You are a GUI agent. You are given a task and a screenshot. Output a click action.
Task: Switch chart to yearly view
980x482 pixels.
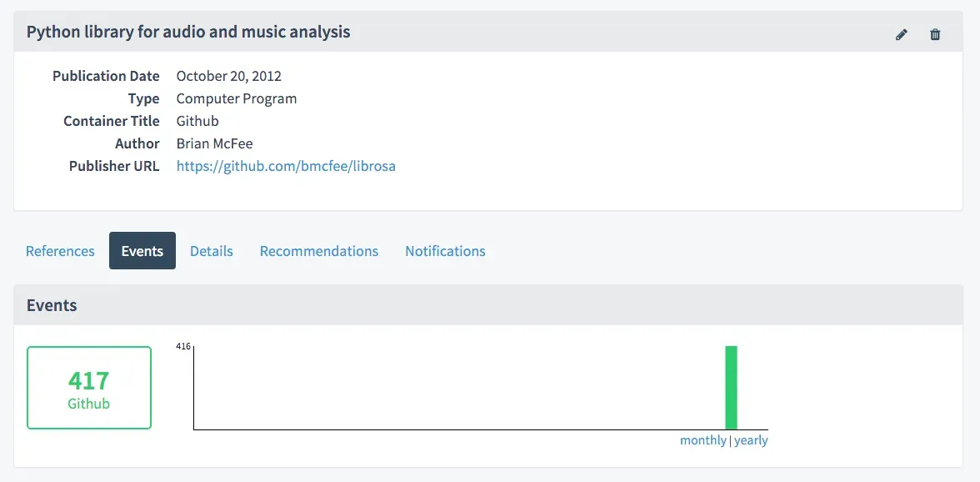pyautogui.click(x=751, y=440)
